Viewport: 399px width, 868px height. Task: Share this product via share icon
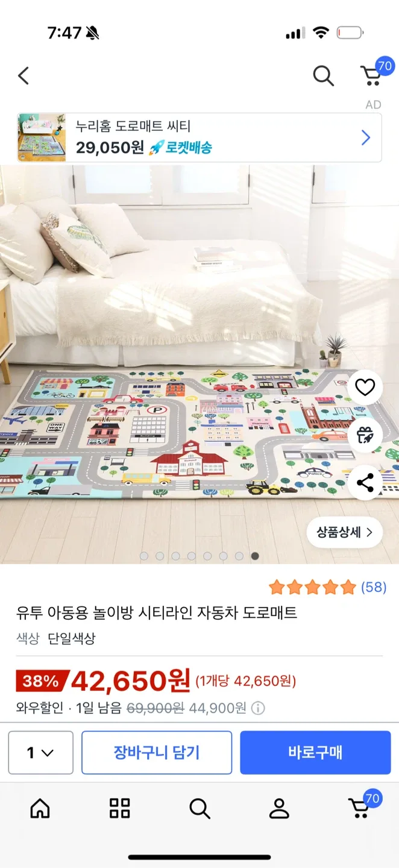click(x=365, y=483)
